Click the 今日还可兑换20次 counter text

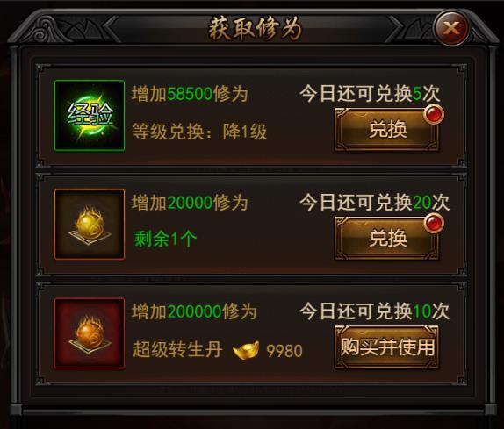[374, 203]
